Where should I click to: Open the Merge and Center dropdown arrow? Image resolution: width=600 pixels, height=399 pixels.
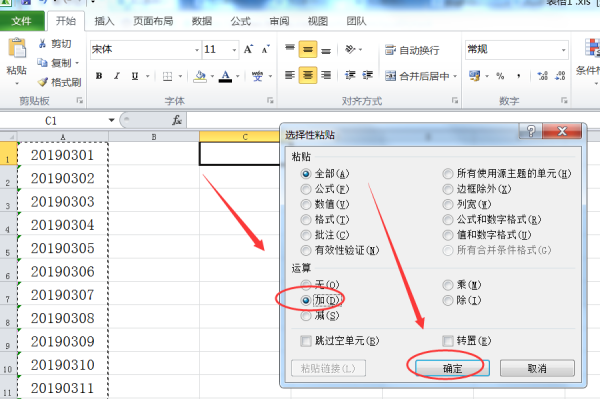coord(455,76)
